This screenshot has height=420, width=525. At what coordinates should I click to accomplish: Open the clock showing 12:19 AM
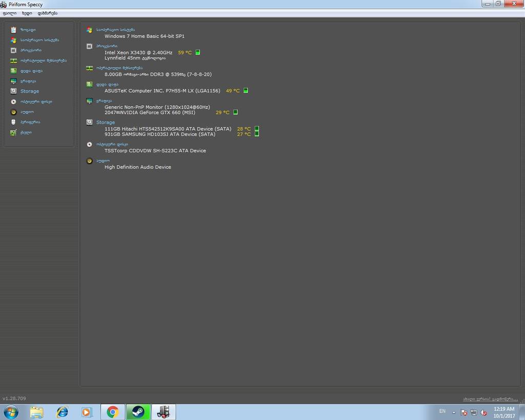click(504, 412)
